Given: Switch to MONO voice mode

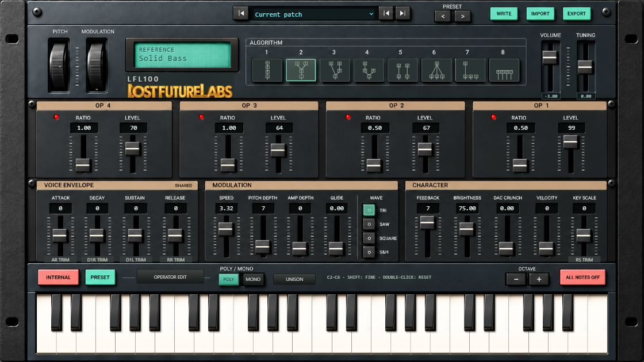Looking at the screenshot, I should [x=253, y=279].
